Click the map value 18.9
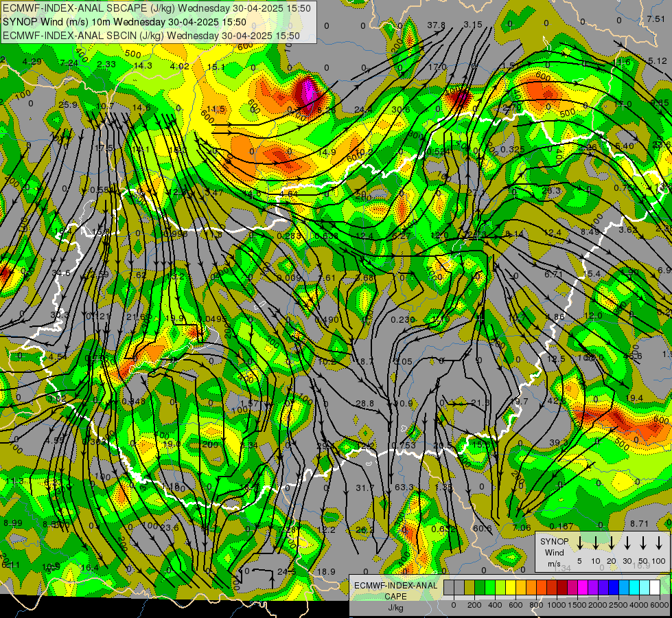 click(x=326, y=571)
